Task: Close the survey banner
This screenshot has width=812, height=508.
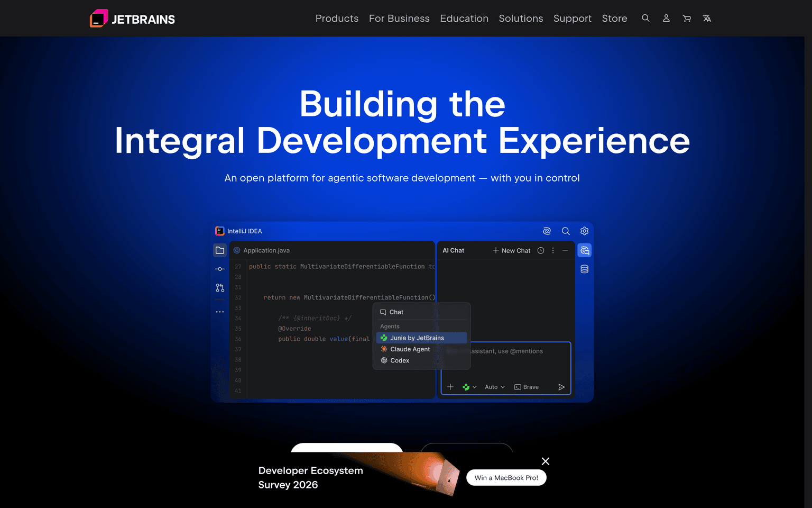Action: pos(546,461)
